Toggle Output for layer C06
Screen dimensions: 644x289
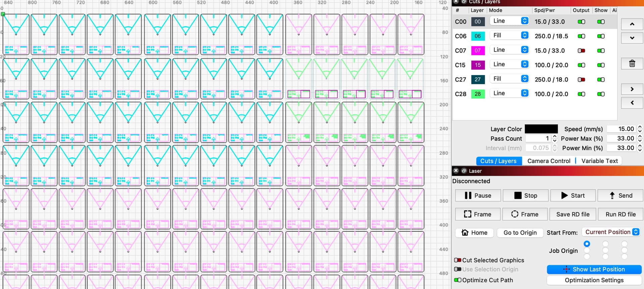point(581,36)
